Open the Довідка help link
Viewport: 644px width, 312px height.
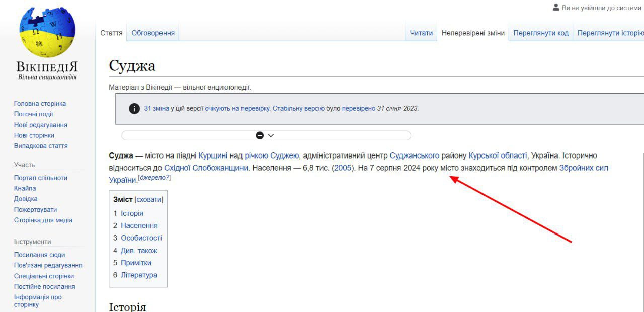point(25,199)
